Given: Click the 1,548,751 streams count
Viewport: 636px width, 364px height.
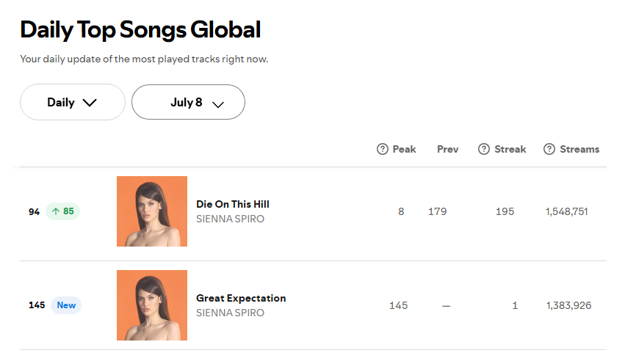Looking at the screenshot, I should click(567, 211).
